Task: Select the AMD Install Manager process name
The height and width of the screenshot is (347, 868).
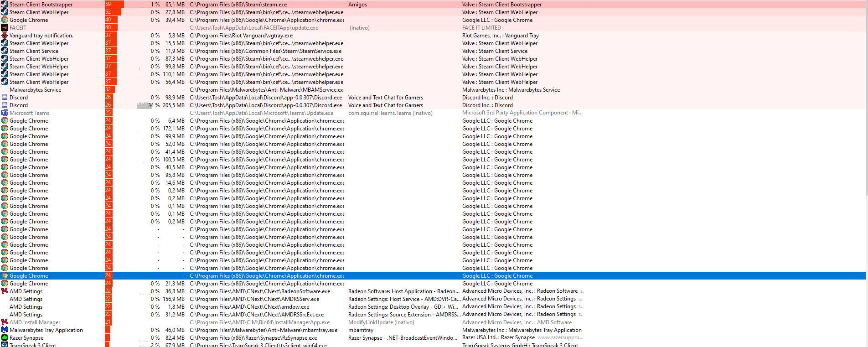Action: 35,322
